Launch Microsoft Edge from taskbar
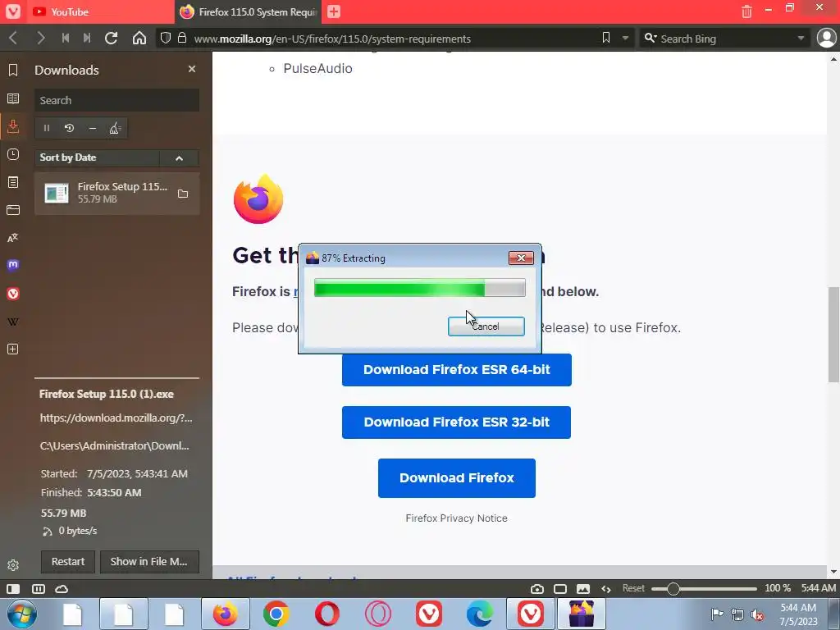840x630 pixels. pyautogui.click(x=479, y=614)
